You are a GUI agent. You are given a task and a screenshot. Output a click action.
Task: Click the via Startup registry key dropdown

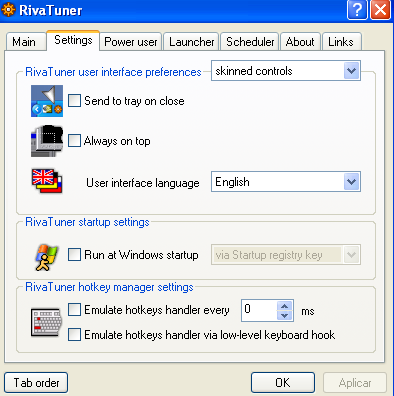[x=286, y=255]
